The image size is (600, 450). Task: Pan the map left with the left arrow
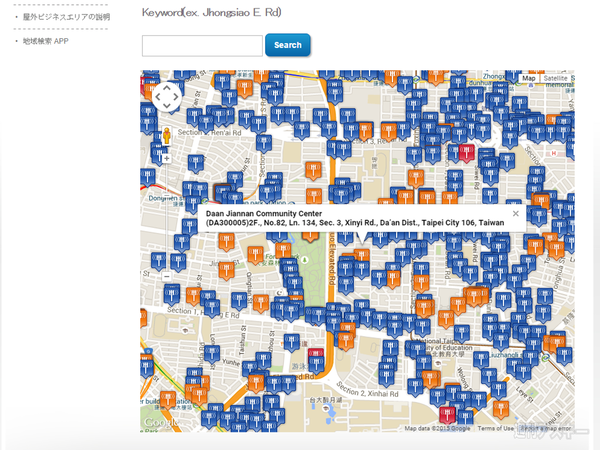click(x=158, y=97)
